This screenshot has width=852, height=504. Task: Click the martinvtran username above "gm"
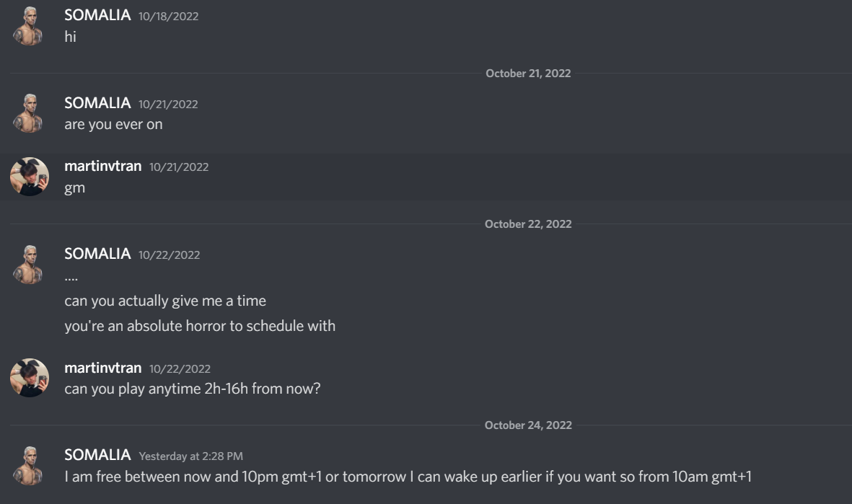click(103, 167)
